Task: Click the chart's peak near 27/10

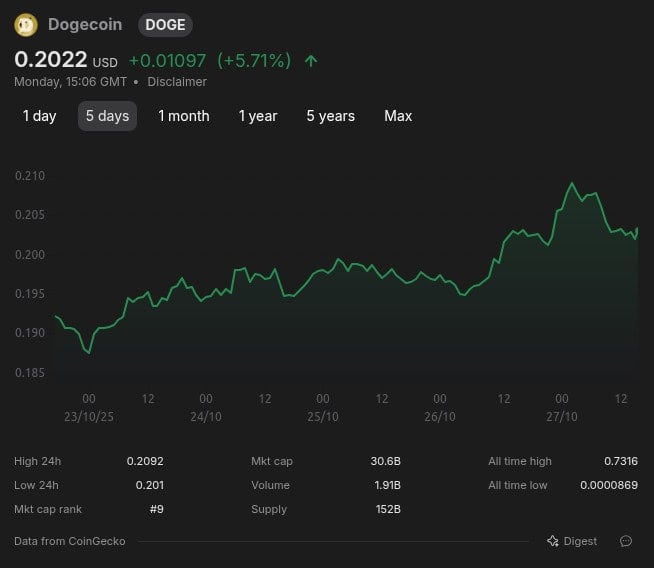Action: tap(572, 184)
